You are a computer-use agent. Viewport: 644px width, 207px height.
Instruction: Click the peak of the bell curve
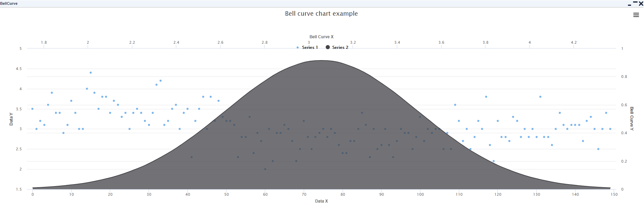[x=321, y=60]
